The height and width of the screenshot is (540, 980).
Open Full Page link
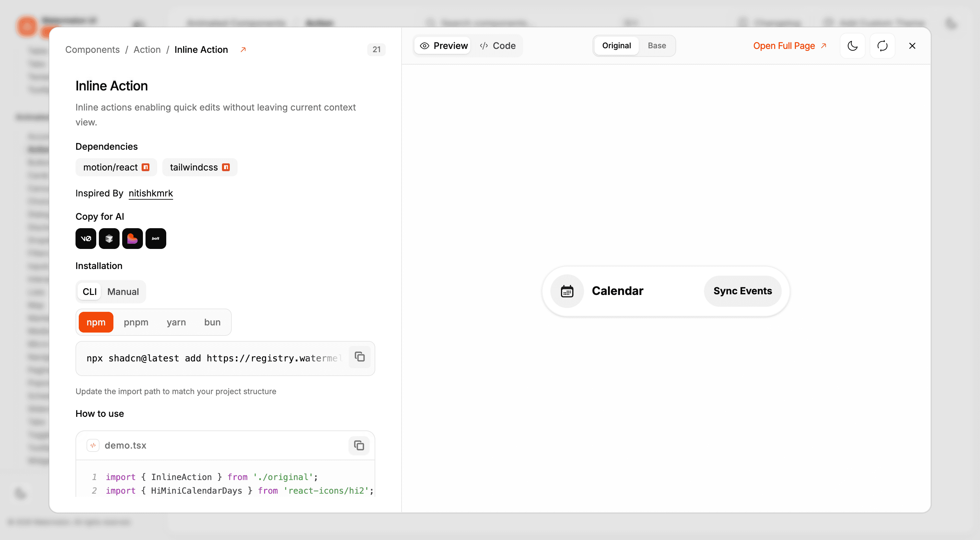pyautogui.click(x=790, y=46)
